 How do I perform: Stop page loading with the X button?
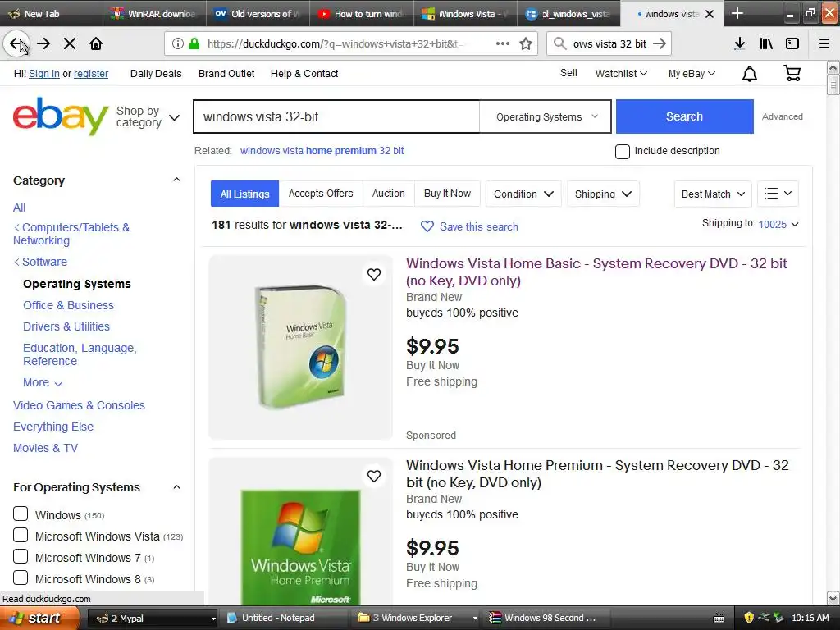(70, 44)
